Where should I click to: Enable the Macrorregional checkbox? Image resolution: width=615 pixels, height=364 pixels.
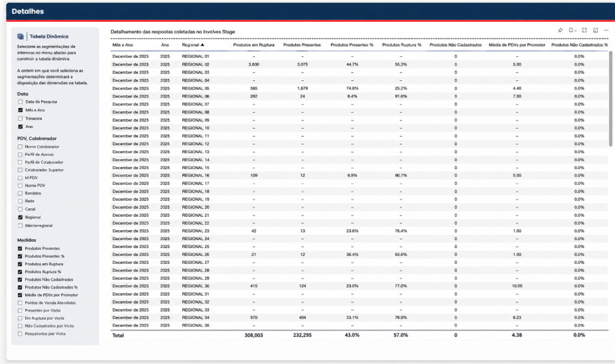click(20, 225)
